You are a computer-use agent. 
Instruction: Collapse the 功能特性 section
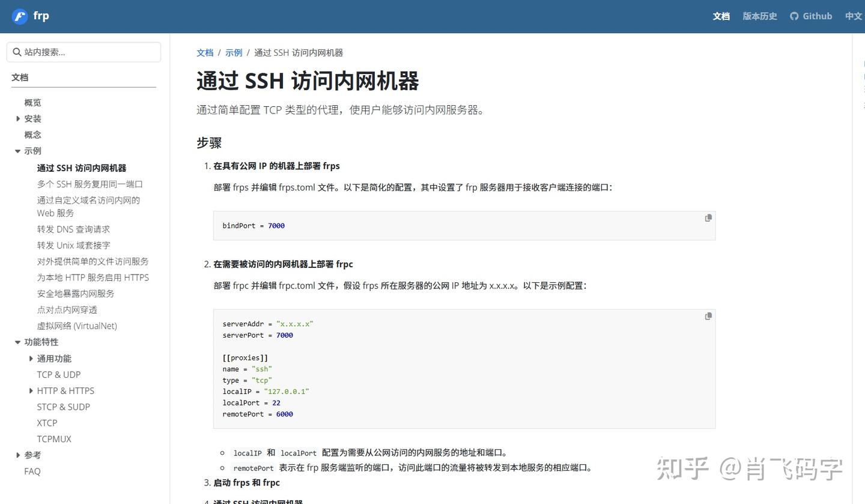click(17, 342)
